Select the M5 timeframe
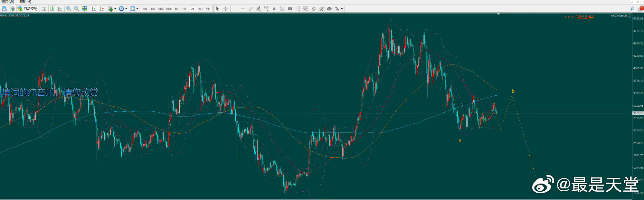644x200 pixels. point(153,9)
